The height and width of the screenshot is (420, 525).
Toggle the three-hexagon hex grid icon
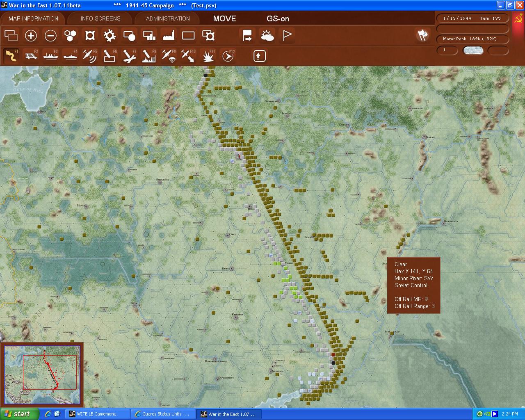71,36
